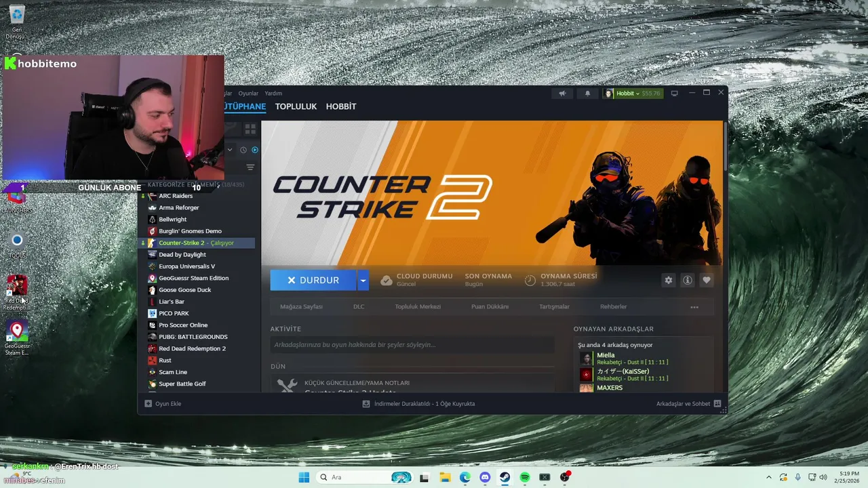This screenshot has height=488, width=868.
Task: Open Spotify from taskbar
Action: coord(525,477)
